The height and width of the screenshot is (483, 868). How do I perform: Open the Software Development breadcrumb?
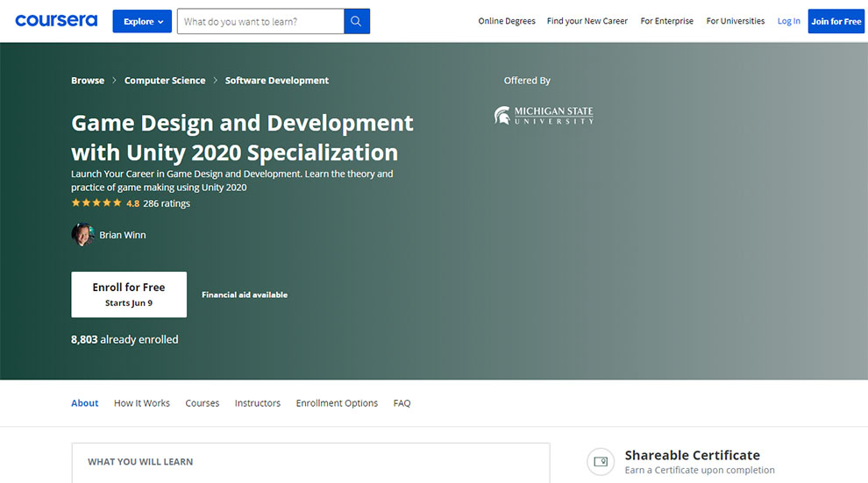(277, 81)
